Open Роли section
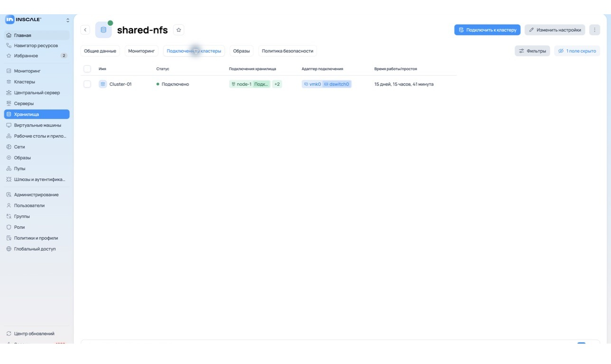This screenshot has width=611, height=364. click(x=37, y=227)
